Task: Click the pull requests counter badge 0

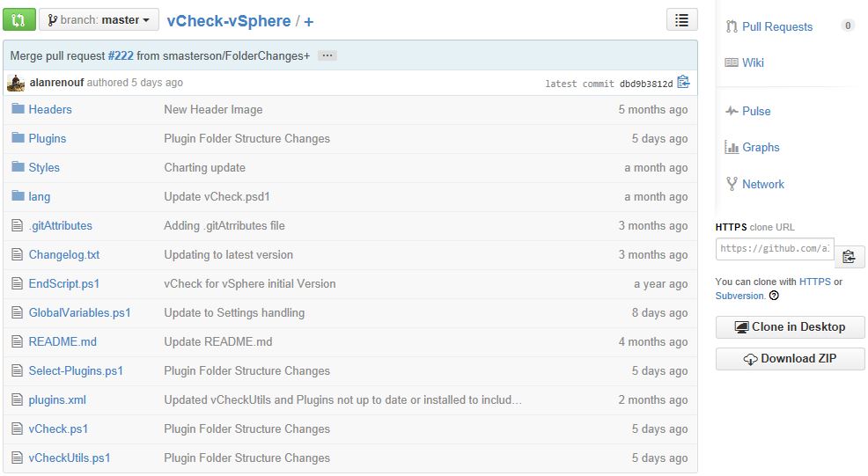Action: click(x=848, y=26)
